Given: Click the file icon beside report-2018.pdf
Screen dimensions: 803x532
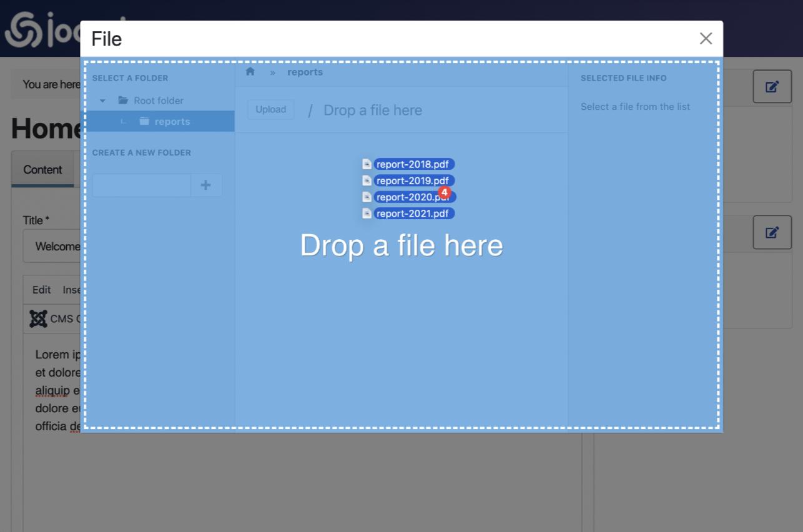Looking at the screenshot, I should [367, 164].
